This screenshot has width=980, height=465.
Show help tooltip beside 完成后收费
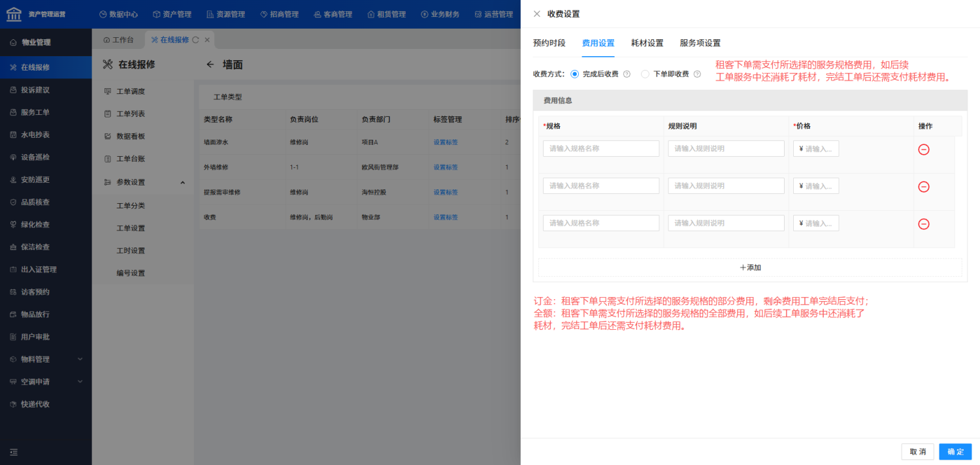(x=627, y=74)
